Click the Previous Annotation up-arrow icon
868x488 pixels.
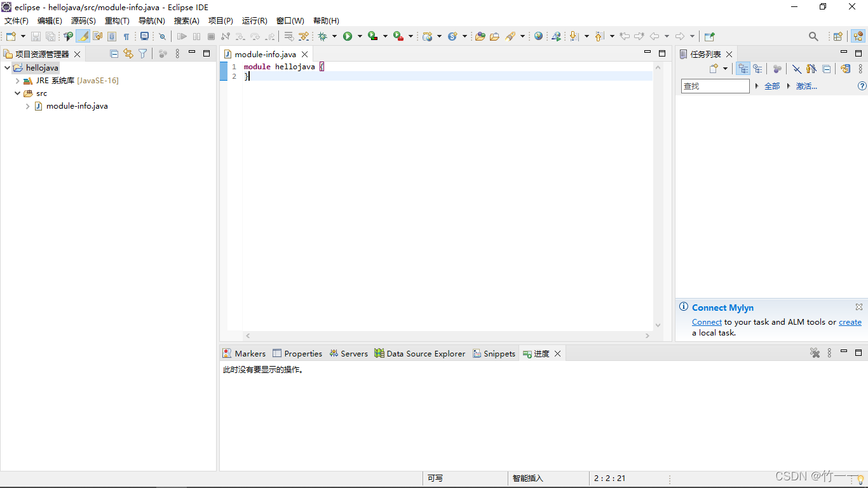599,36
